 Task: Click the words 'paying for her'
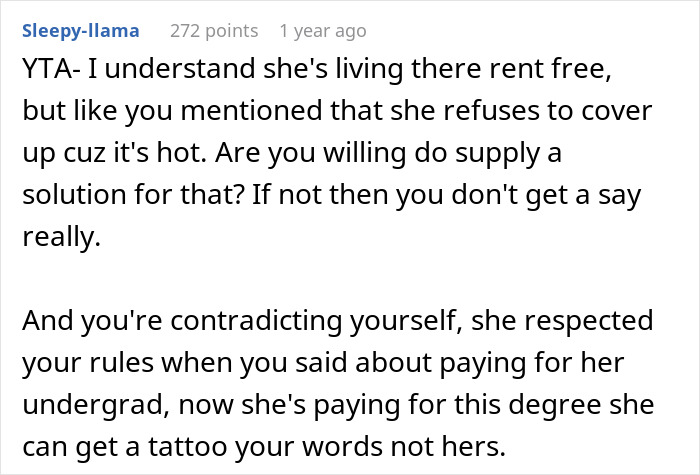(x=532, y=363)
